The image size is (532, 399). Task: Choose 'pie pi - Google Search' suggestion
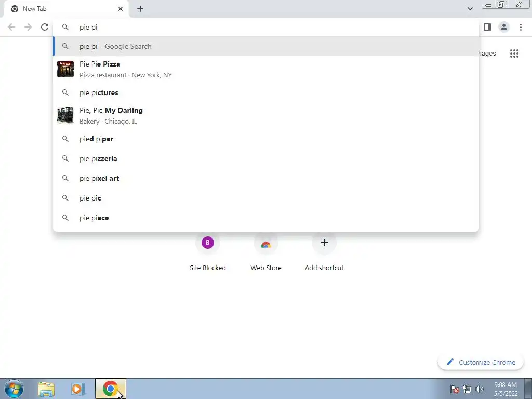coord(267,46)
